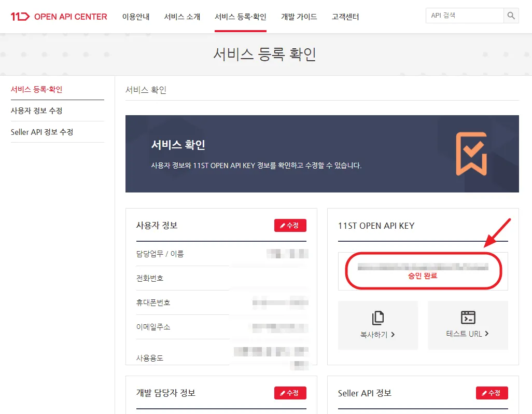Edit Seller API 정보 with 수정 button

(x=492, y=393)
